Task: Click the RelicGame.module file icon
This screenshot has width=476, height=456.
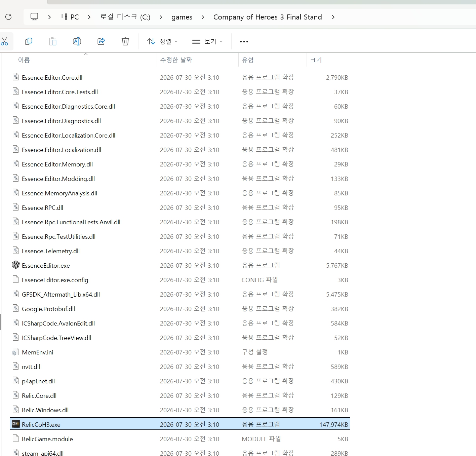Action: tap(15, 439)
